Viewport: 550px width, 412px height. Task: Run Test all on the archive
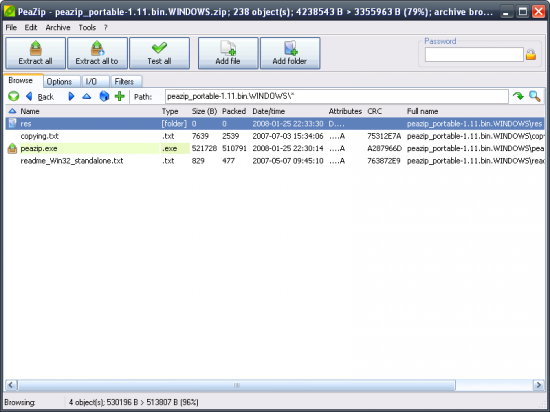click(159, 53)
